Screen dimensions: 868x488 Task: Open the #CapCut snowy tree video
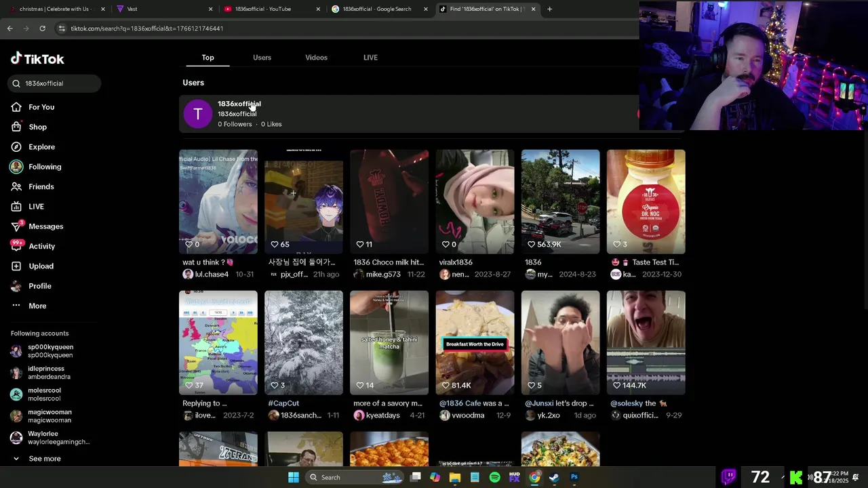[304, 342]
